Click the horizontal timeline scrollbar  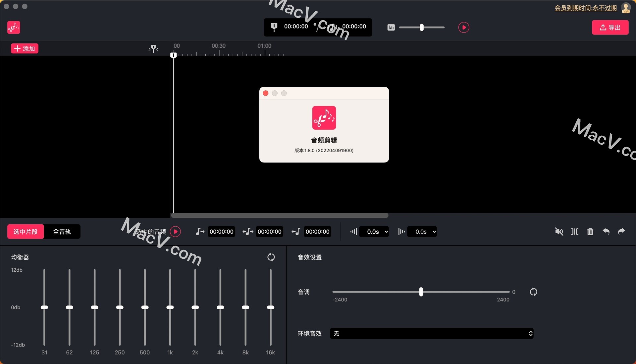coord(280,215)
